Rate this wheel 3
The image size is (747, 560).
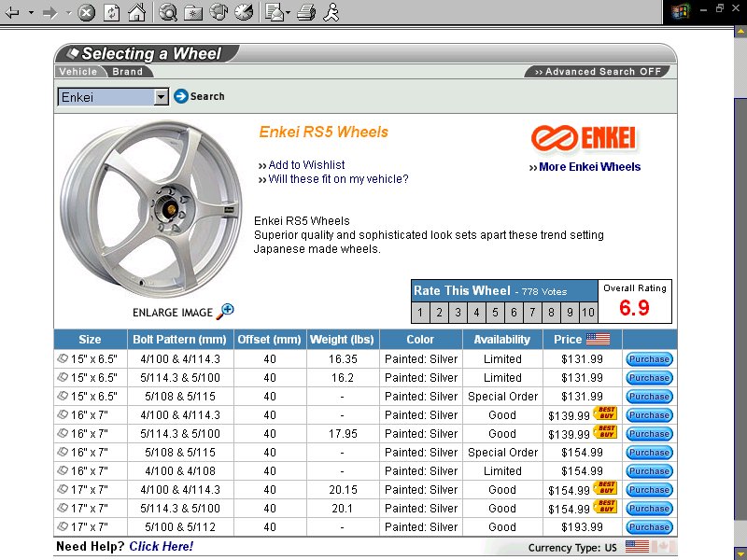[x=458, y=313]
